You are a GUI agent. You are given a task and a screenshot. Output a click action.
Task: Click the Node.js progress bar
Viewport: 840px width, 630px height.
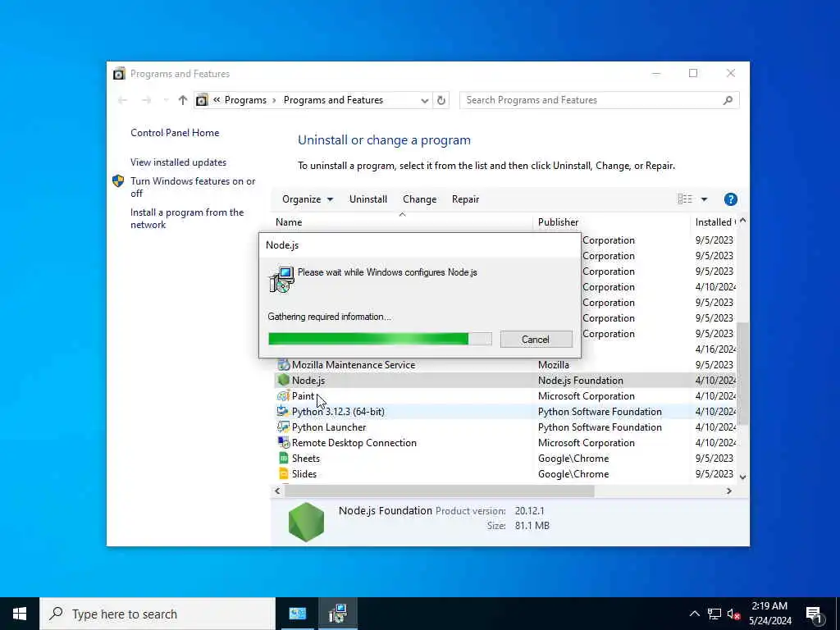(380, 339)
